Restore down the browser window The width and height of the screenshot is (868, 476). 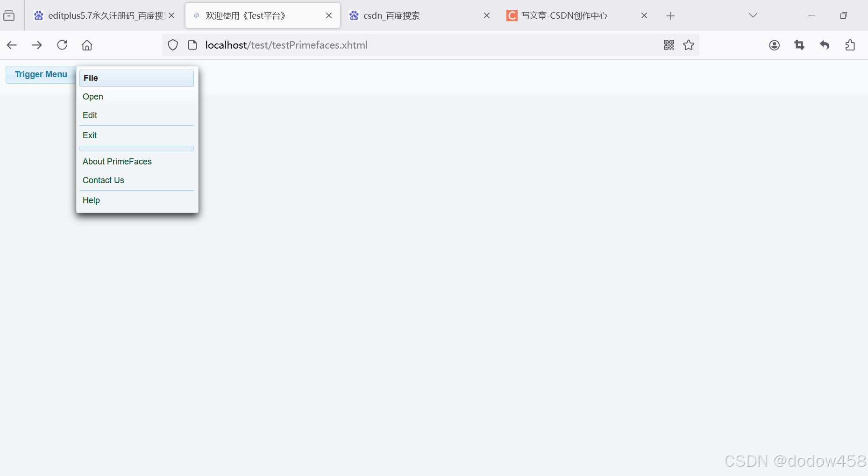tap(844, 15)
